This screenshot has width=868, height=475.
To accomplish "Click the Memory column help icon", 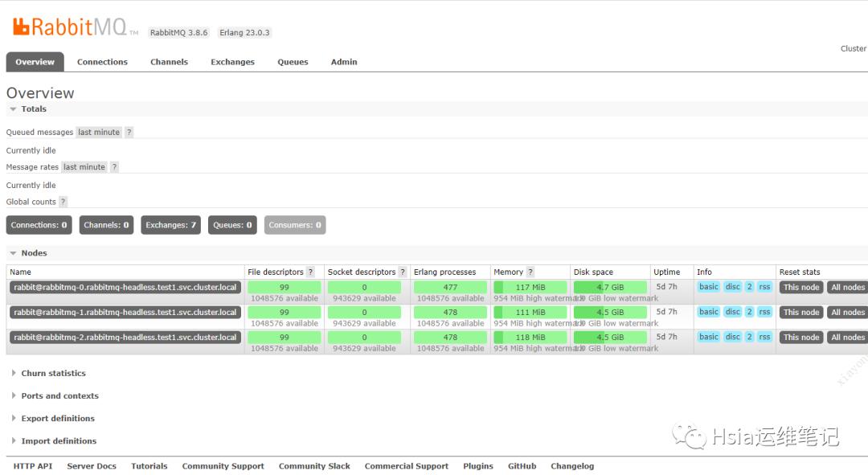I will (x=530, y=272).
